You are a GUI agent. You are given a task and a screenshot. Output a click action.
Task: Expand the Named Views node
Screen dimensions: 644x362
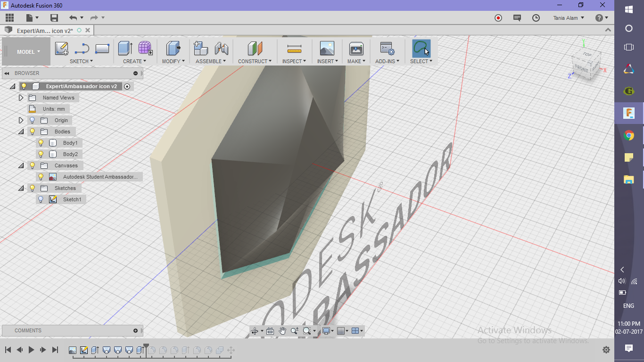(x=21, y=98)
